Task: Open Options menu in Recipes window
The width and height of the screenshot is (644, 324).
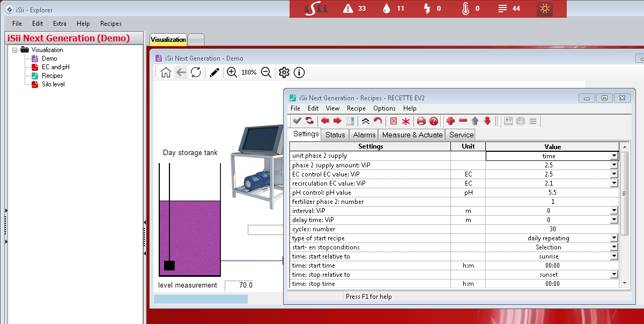Action: [x=384, y=108]
